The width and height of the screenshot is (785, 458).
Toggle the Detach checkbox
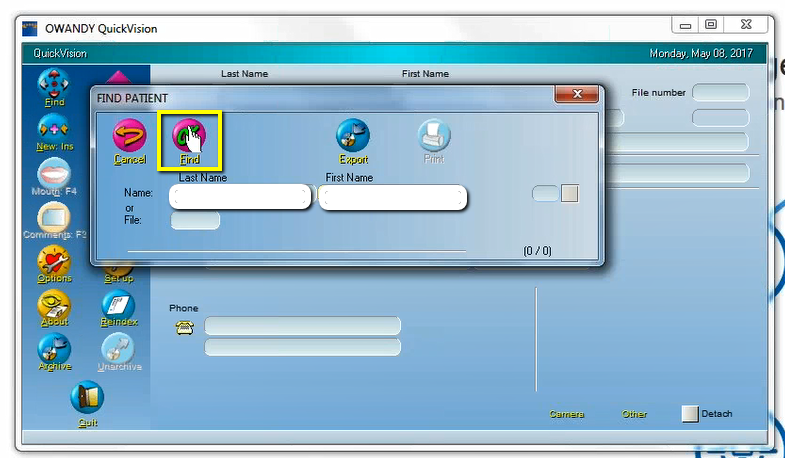pyautogui.click(x=690, y=414)
